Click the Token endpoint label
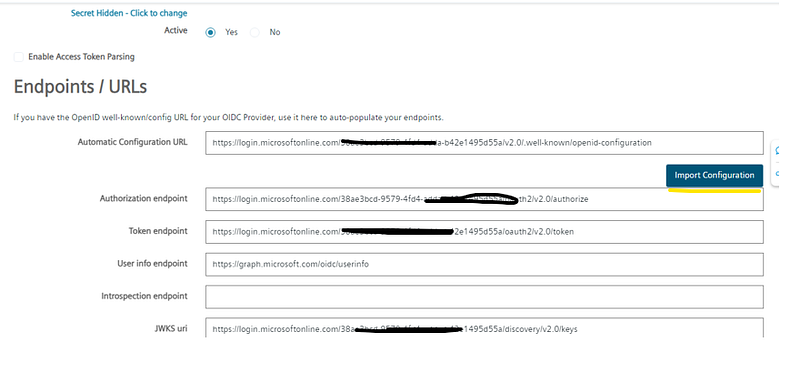 (158, 231)
